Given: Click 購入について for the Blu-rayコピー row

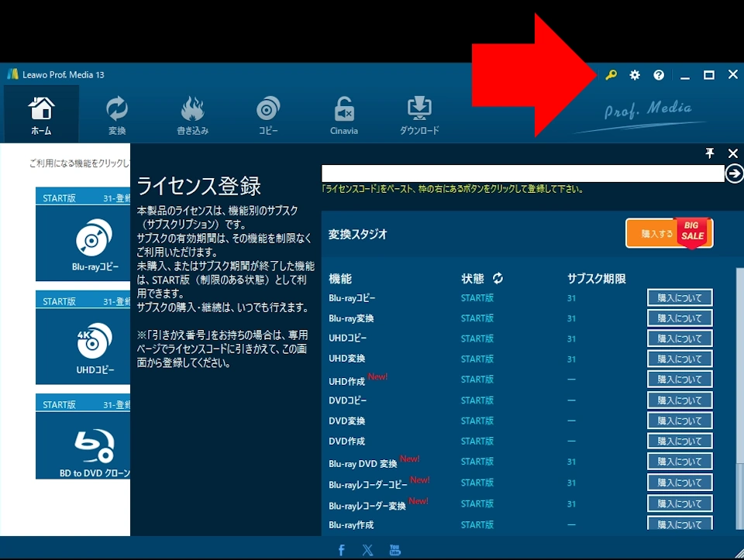Looking at the screenshot, I should [x=679, y=297].
